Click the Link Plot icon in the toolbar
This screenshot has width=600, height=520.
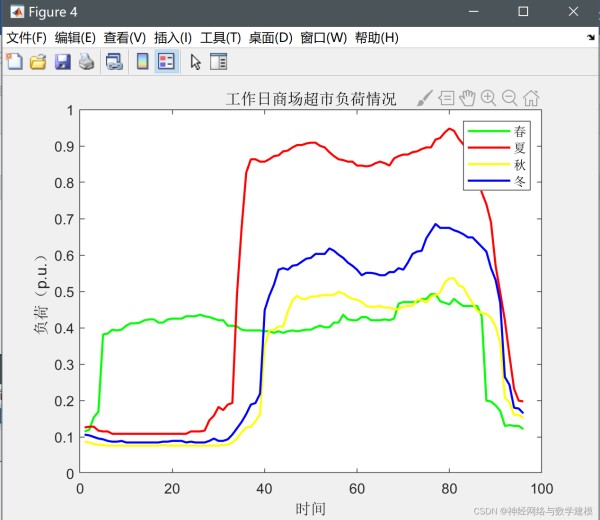114,62
